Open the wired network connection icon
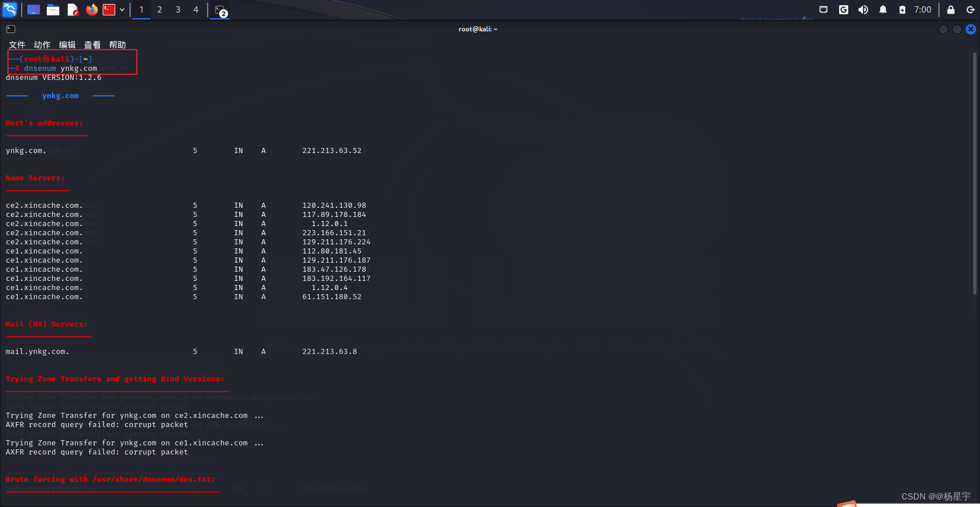Image resolution: width=980 pixels, height=507 pixels. [x=823, y=10]
